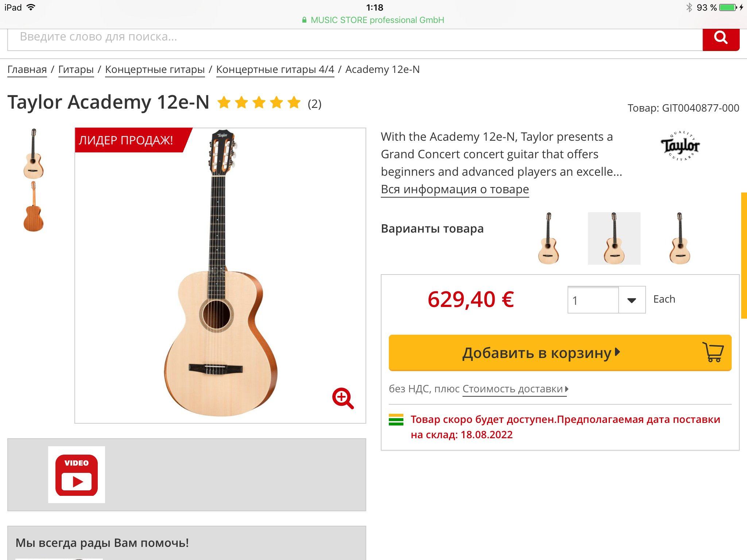Play the product video icon
747x560 pixels.
click(77, 475)
